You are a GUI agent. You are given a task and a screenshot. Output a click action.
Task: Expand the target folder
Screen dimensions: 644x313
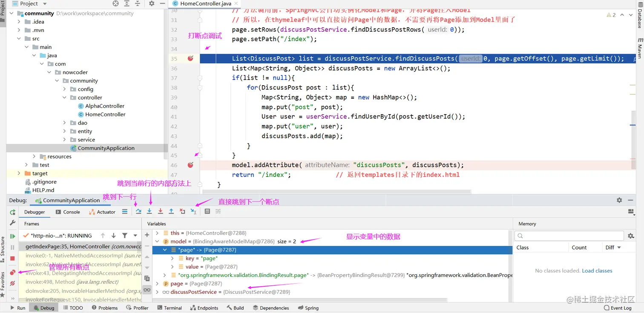click(x=19, y=173)
